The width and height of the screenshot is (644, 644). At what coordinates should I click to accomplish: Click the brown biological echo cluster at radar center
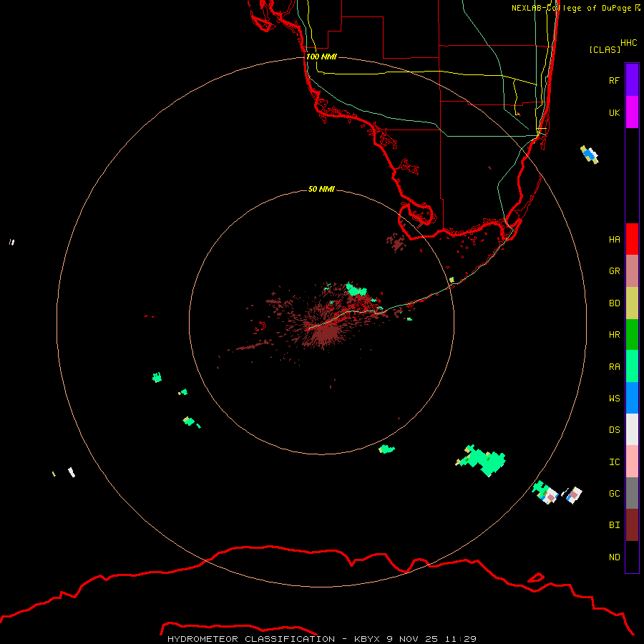[324, 333]
